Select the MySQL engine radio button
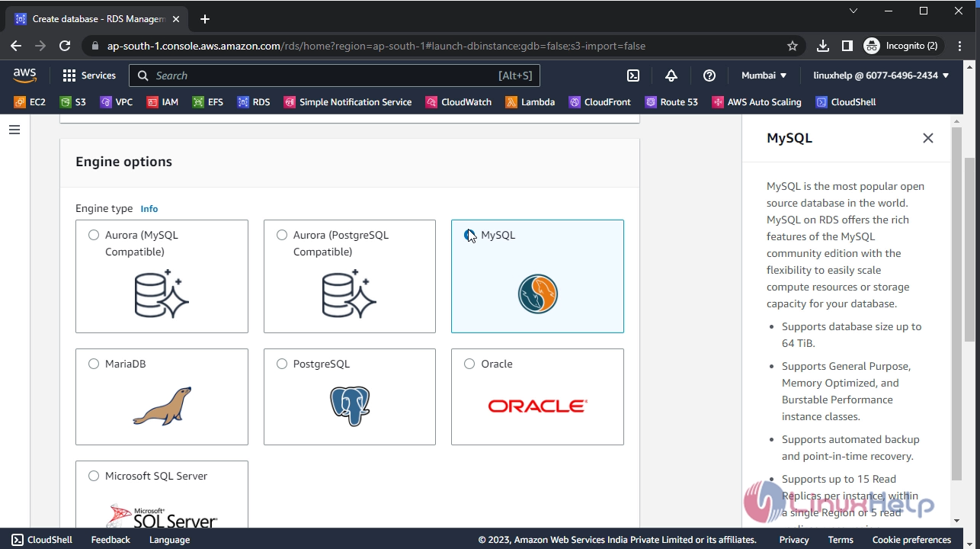 [469, 235]
